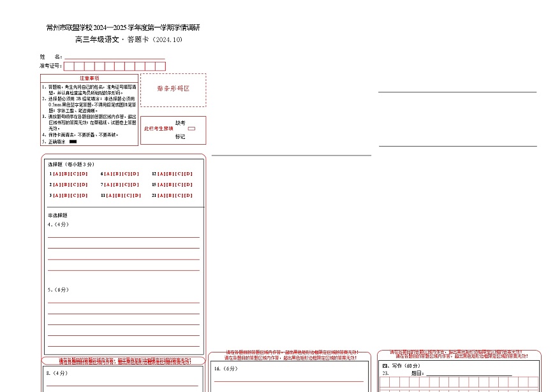The width and height of the screenshot is (555, 392).
Task: Mark bubble B for question 11
Action: pos(119,196)
